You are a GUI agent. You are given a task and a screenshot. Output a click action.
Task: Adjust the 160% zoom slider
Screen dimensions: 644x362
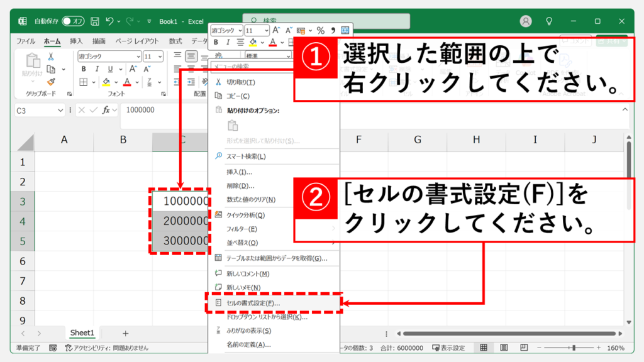[x=574, y=348]
